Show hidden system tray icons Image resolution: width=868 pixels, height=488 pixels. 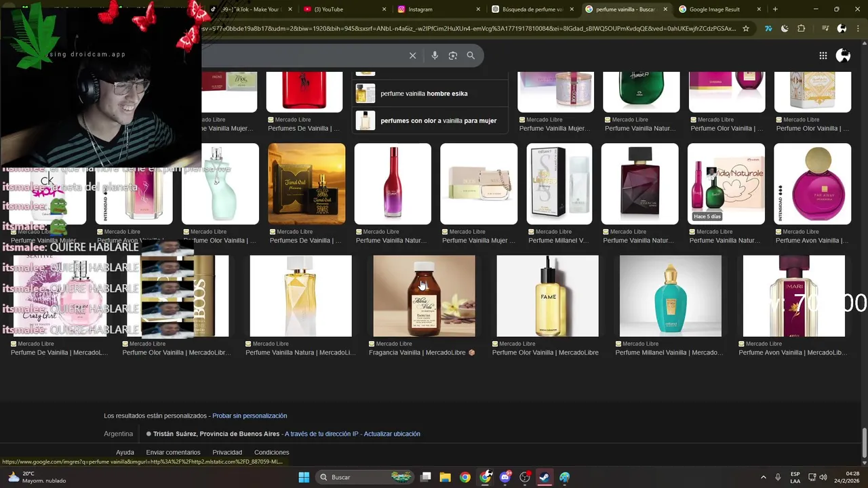763,477
